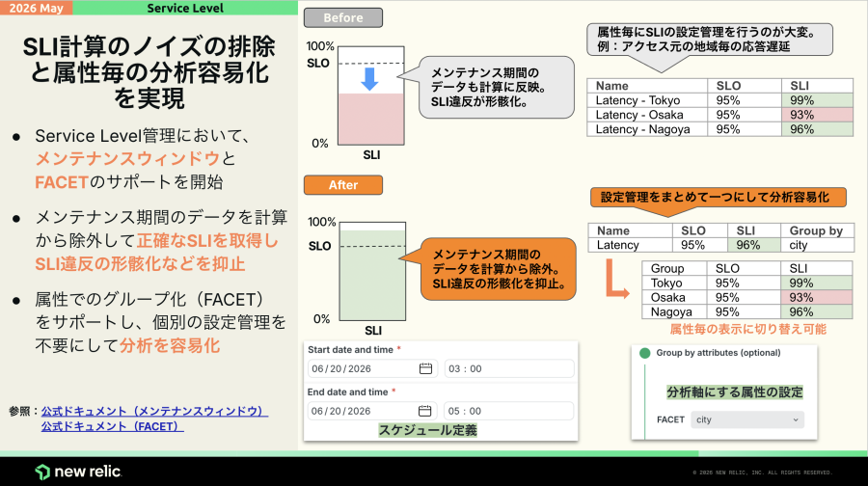Click the end date calendar icon
This screenshot has width=868, height=486.
424,411
